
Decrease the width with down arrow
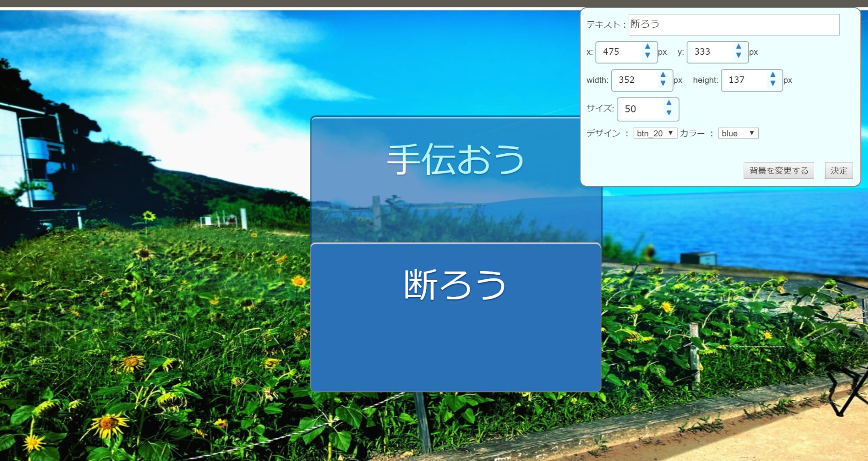663,84
